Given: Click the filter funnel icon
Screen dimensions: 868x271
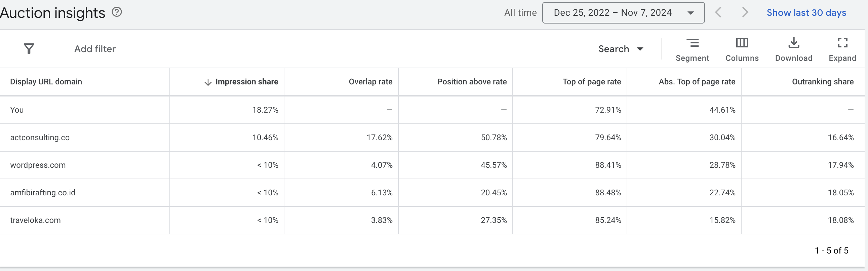Looking at the screenshot, I should point(29,49).
